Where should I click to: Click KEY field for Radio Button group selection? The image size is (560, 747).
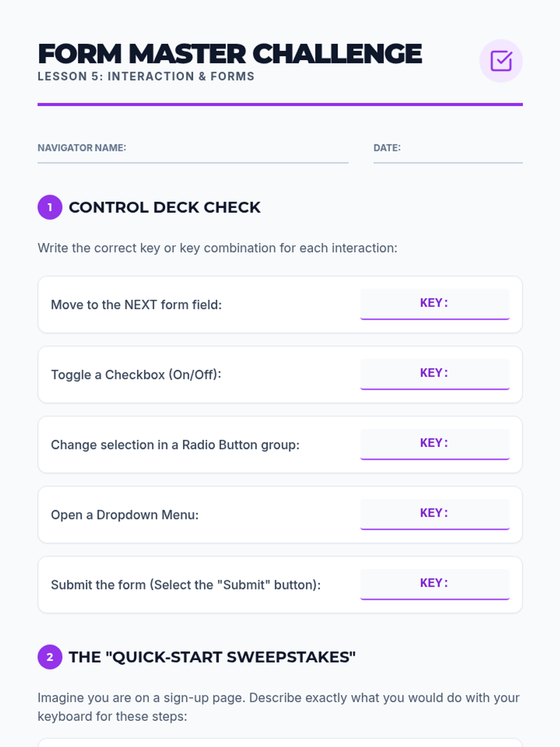435,444
